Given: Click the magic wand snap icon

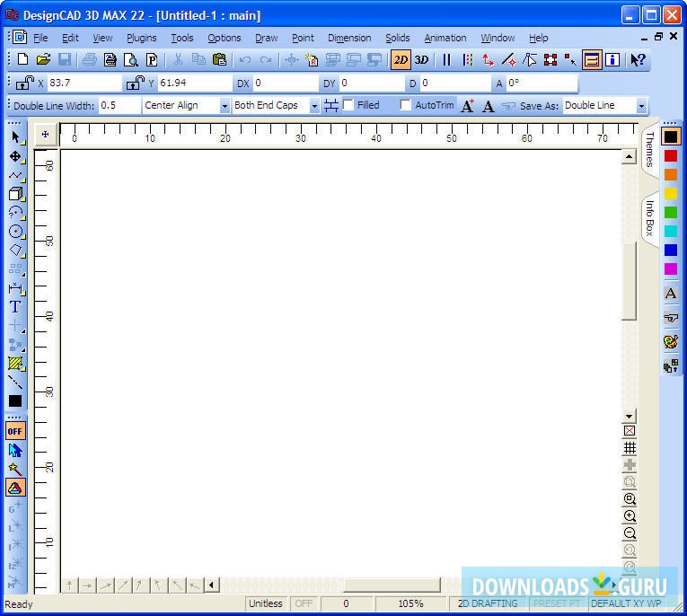Looking at the screenshot, I should (15, 469).
